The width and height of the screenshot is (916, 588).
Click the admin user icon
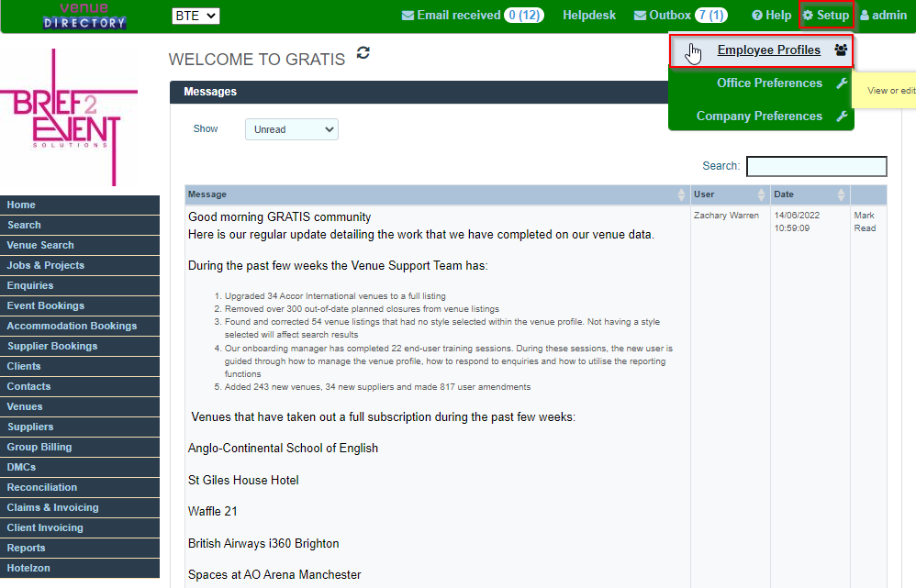[x=865, y=16]
